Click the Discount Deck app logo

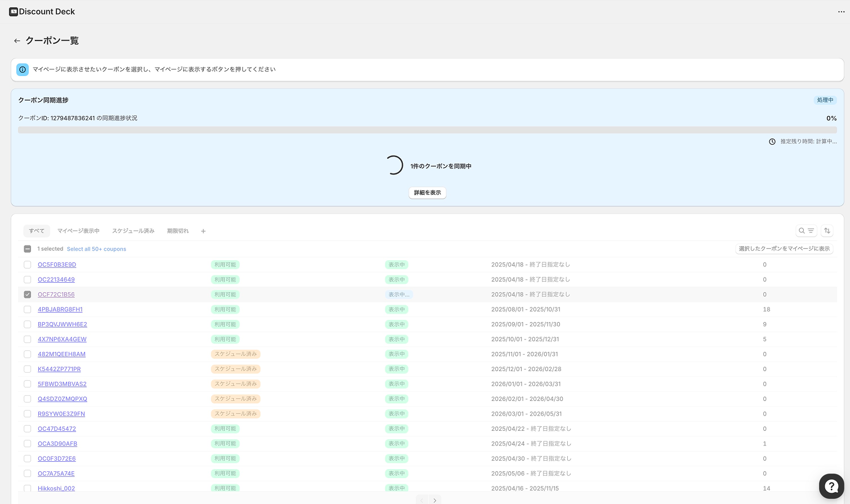[x=14, y=12]
